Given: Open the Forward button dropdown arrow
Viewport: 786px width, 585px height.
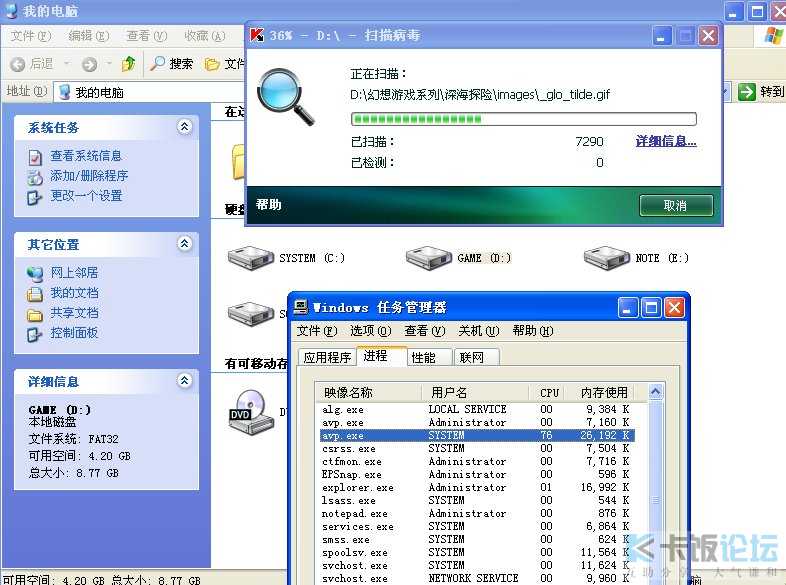Looking at the screenshot, I should coord(109,64).
